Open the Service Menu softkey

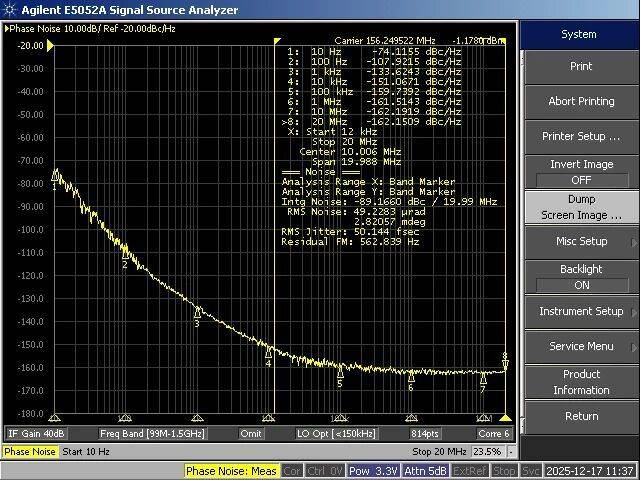pos(580,346)
